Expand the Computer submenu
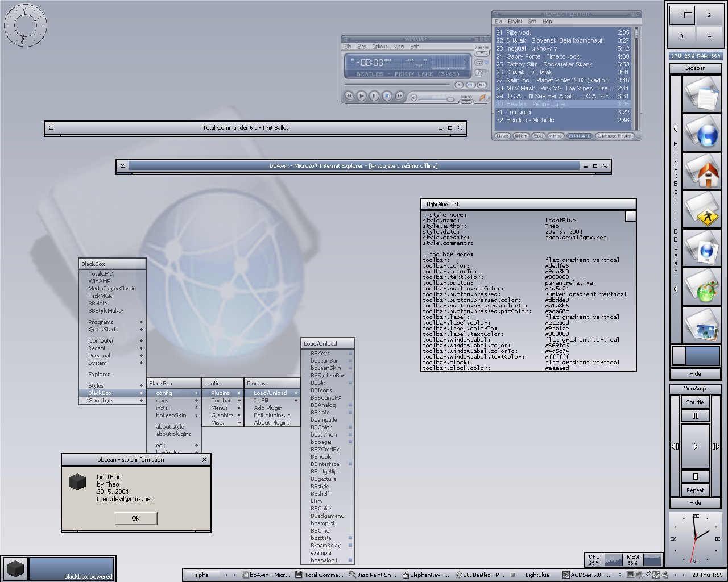Screen dimensions: 728x582 tap(112, 341)
